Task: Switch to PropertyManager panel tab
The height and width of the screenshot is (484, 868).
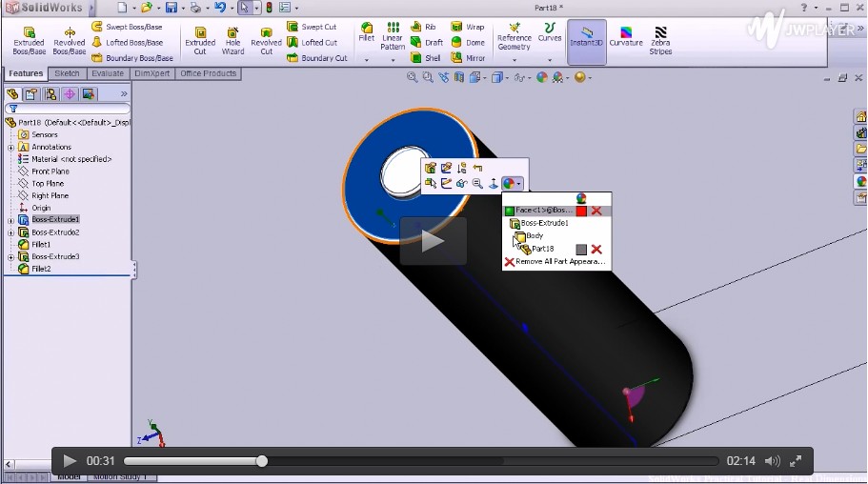Action: coord(31,94)
